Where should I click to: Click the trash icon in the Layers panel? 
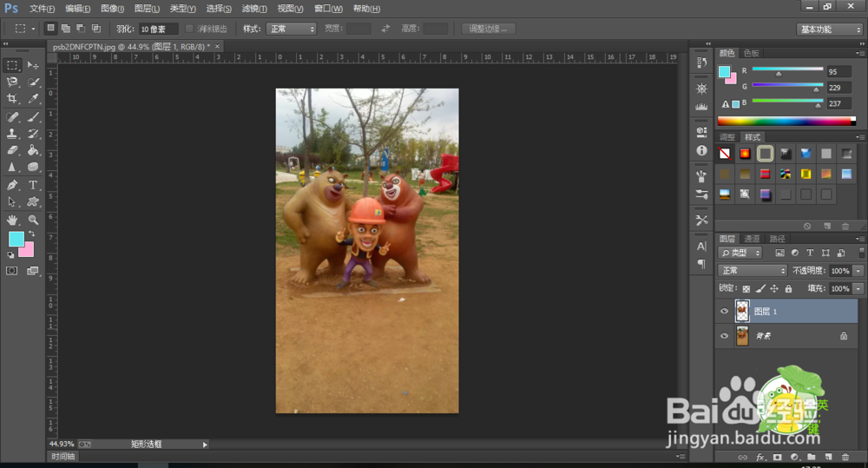click(845, 457)
